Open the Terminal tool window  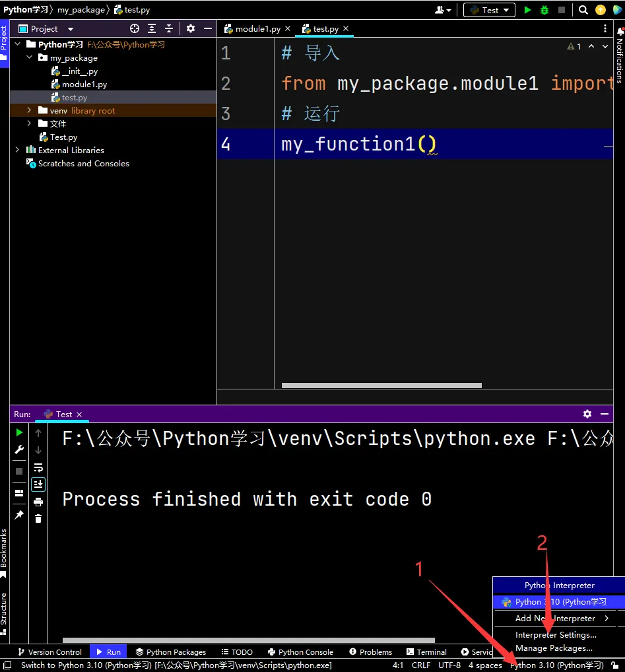coord(426,652)
